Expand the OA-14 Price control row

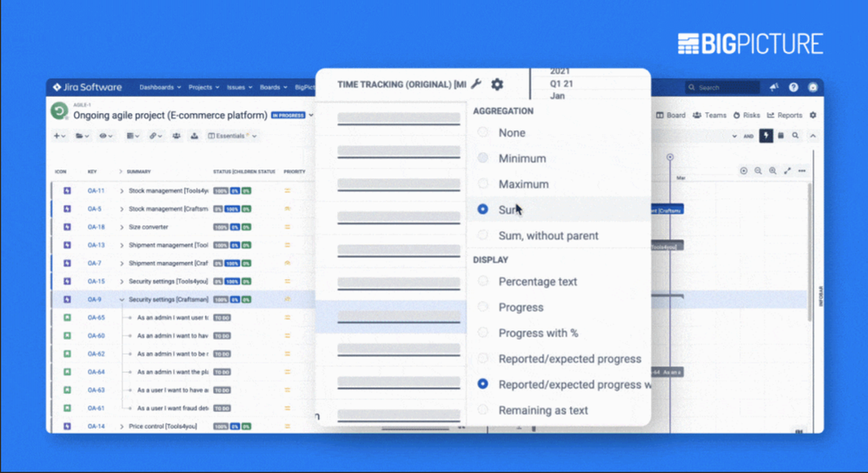(122, 426)
